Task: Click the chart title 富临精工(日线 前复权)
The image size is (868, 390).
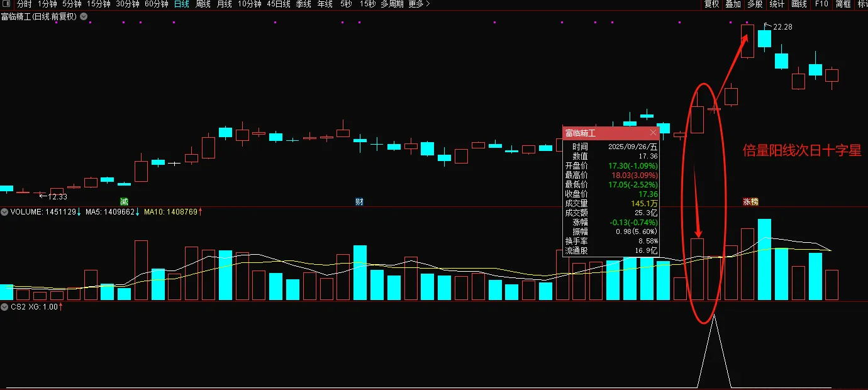Action: pos(39,16)
